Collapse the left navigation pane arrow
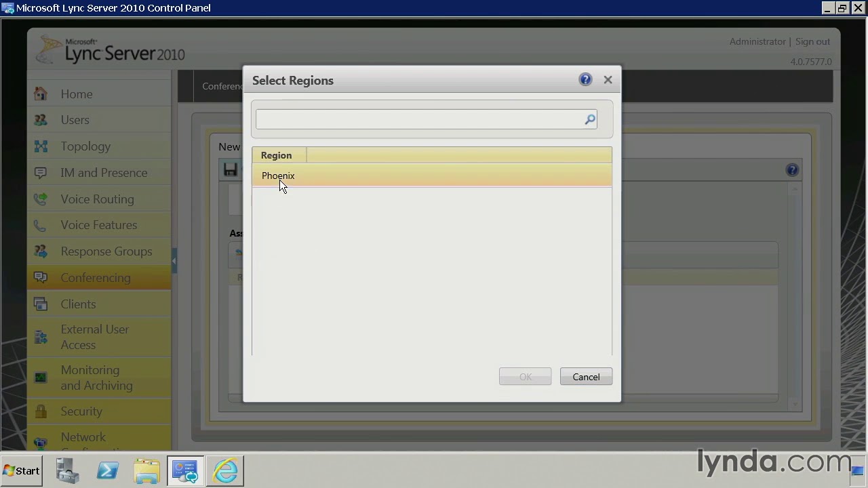Image resolution: width=868 pixels, height=488 pixels. point(174,260)
